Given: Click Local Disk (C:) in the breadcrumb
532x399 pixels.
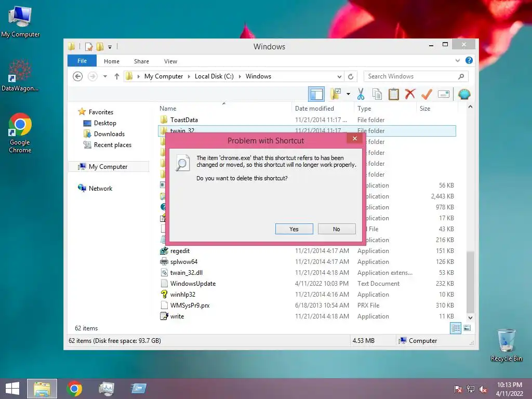Looking at the screenshot, I should pyautogui.click(x=214, y=76).
